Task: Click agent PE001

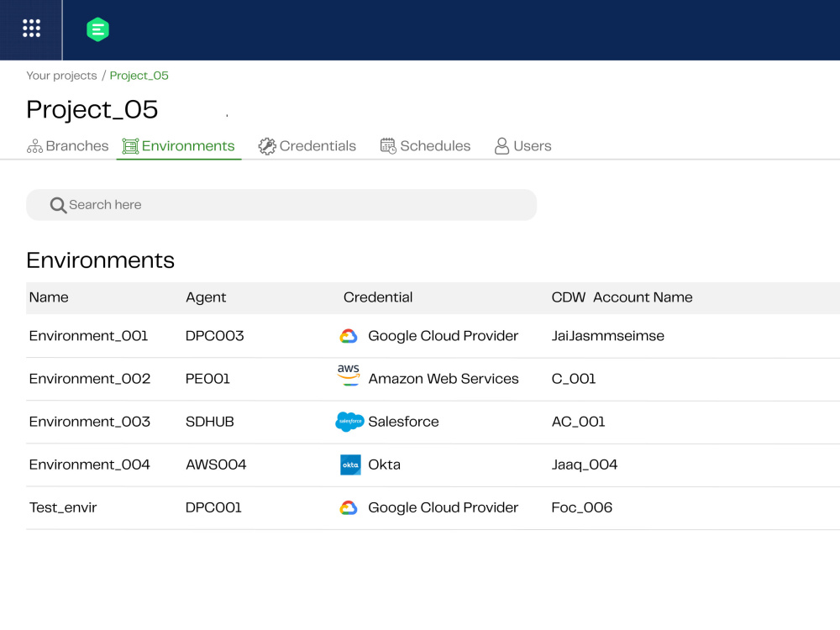Action: click(x=207, y=379)
